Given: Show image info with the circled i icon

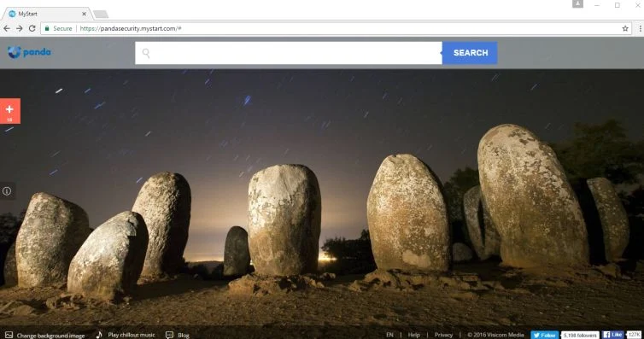Looking at the screenshot, I should tap(7, 190).
